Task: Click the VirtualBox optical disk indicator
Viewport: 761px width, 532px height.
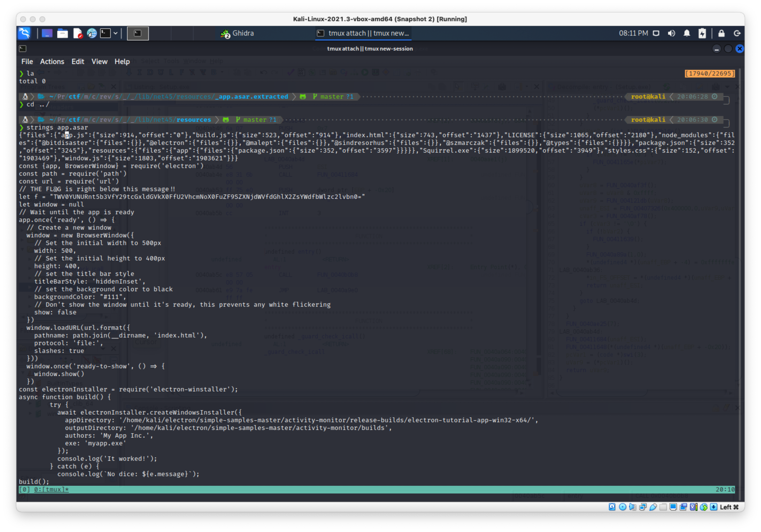Action: coord(622,507)
